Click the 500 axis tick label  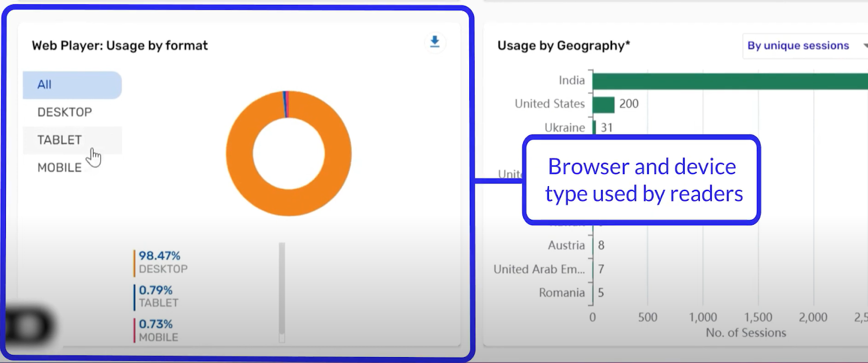point(648,317)
